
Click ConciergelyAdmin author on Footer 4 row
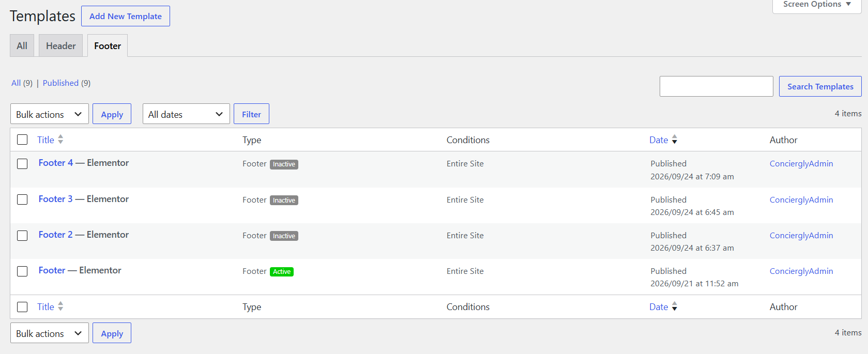(801, 164)
